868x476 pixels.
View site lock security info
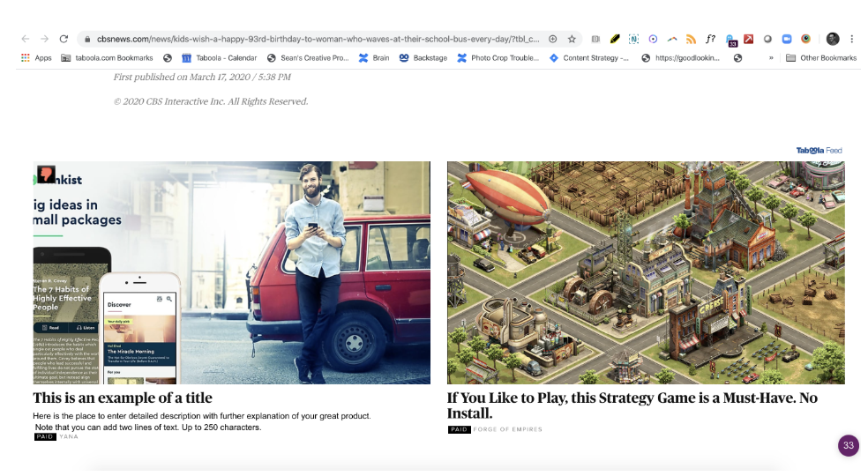(x=87, y=39)
